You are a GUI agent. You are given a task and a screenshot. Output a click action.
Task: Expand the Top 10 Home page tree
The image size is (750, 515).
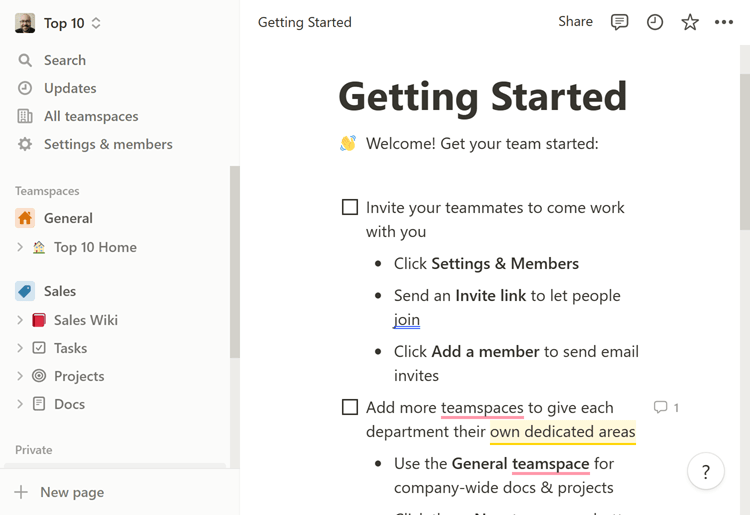coord(20,247)
